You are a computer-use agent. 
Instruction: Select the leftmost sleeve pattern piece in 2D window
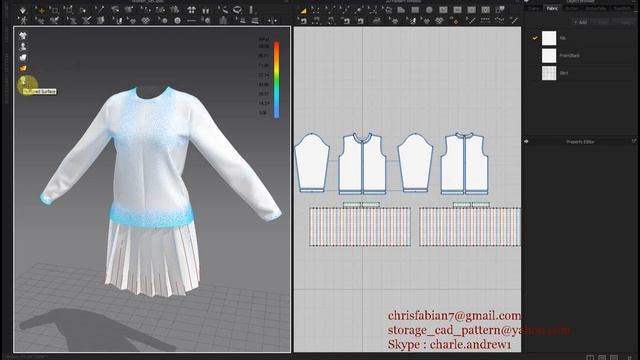tap(312, 162)
